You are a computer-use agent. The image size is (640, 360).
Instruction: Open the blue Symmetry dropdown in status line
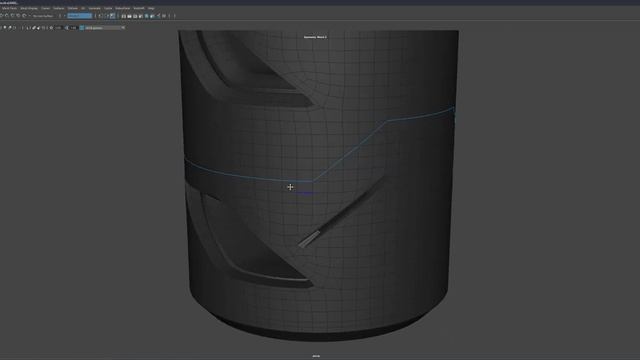[80, 16]
